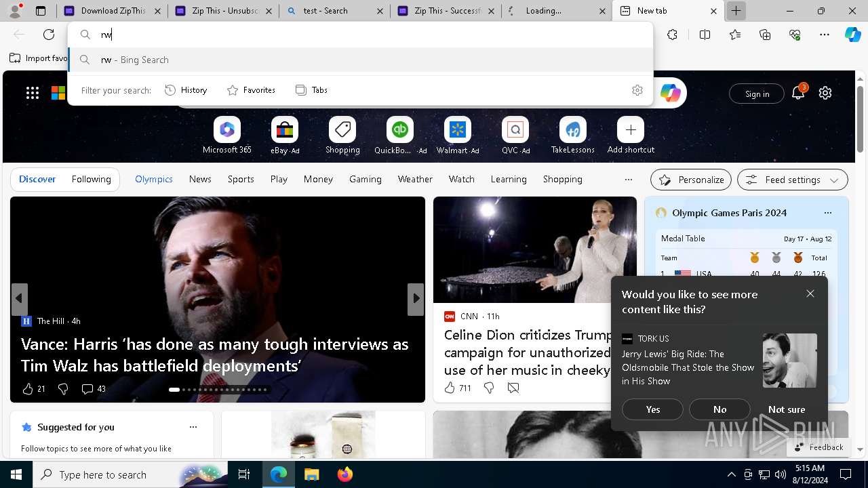Dislike the Celine Dion article
The height and width of the screenshot is (488, 868).
(x=489, y=388)
